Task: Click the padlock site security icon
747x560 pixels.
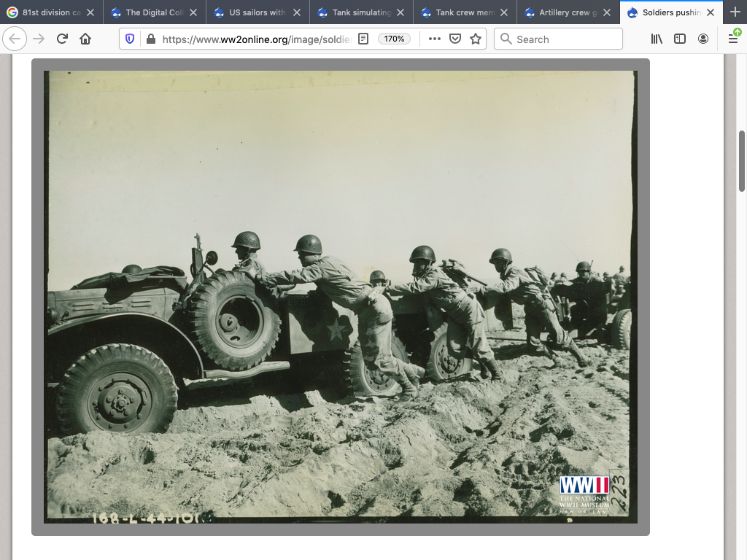Action: (150, 39)
